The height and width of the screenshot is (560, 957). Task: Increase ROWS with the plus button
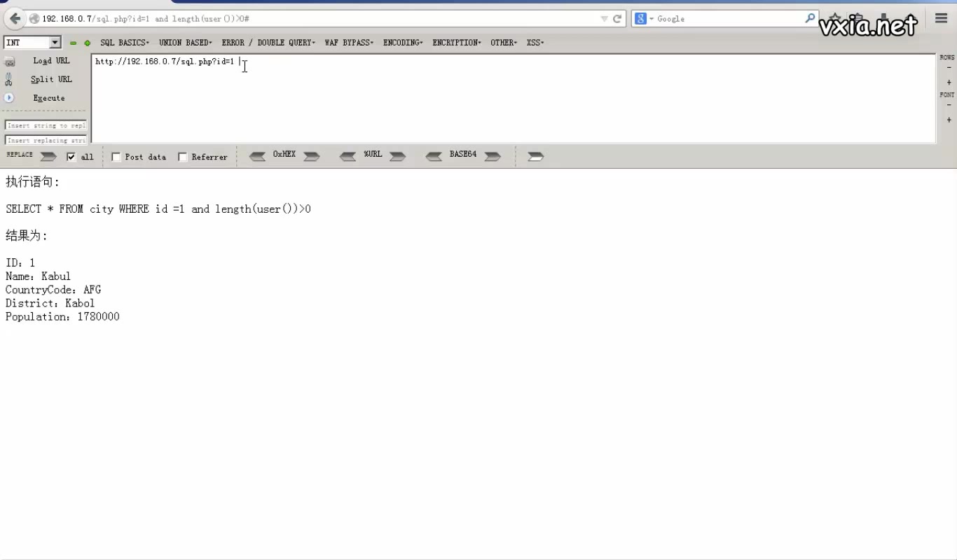949,83
